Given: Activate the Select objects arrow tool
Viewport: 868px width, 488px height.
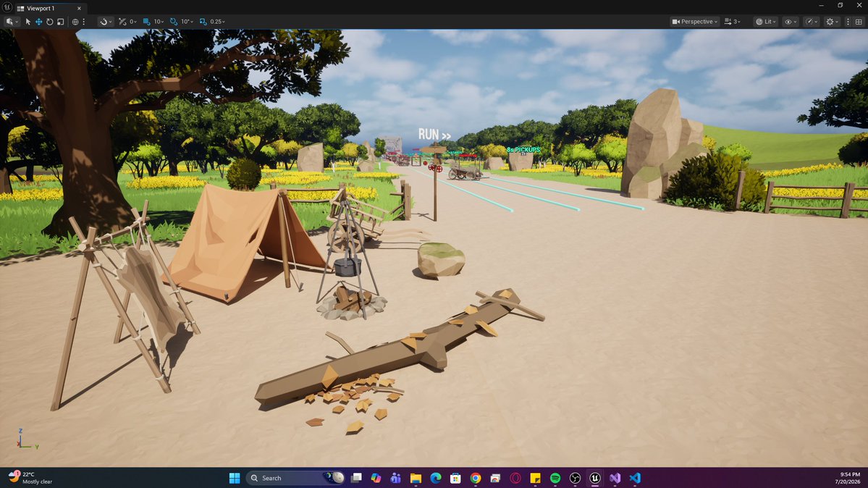Looking at the screenshot, I should (28, 22).
